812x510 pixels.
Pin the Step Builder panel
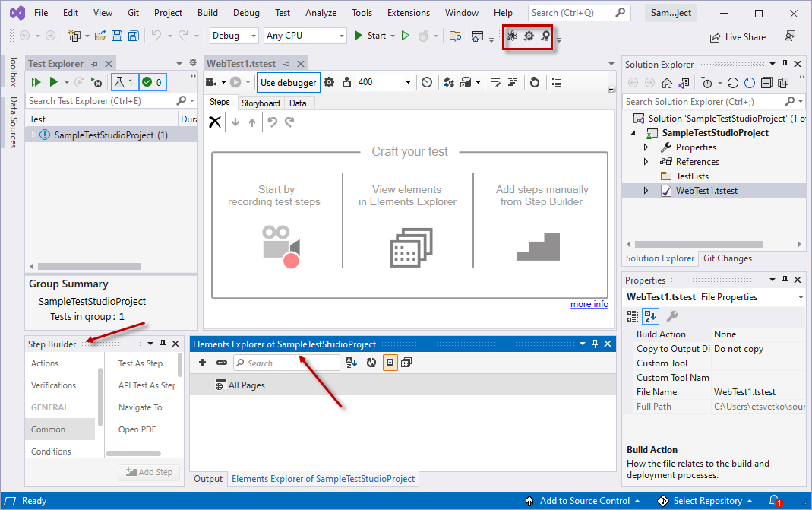point(163,344)
